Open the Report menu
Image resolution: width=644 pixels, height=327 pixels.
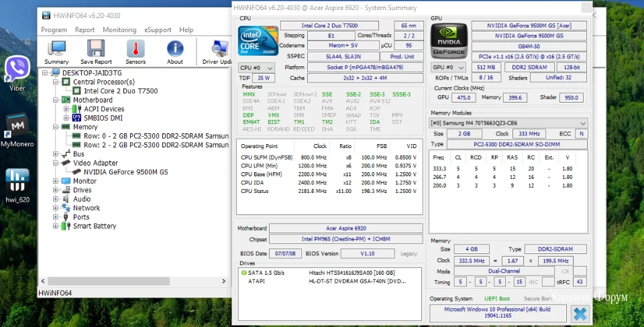click(x=85, y=30)
